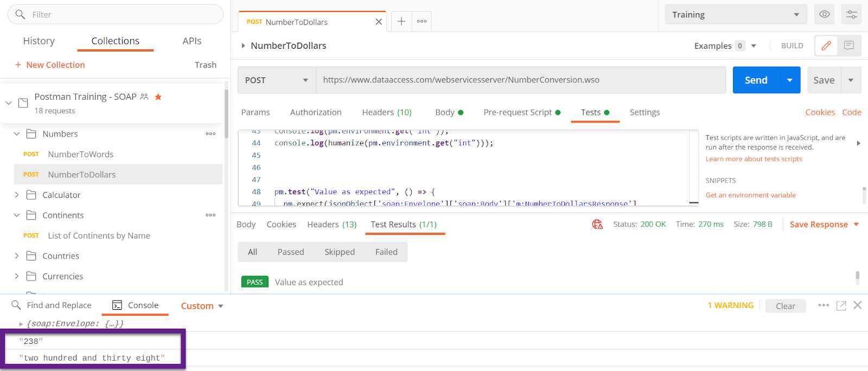Image resolution: width=868 pixels, height=371 pixels.
Task: Pop out the console to new window
Action: (x=841, y=305)
